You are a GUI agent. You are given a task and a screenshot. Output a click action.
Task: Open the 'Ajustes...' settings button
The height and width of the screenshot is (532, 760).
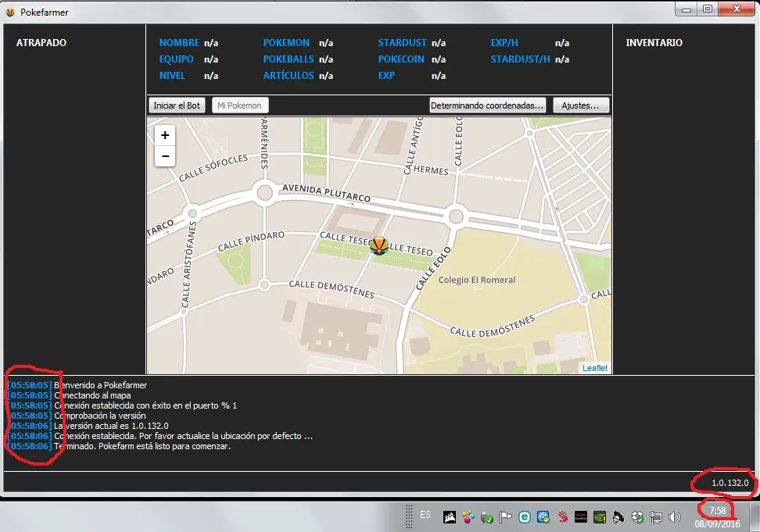tap(580, 105)
